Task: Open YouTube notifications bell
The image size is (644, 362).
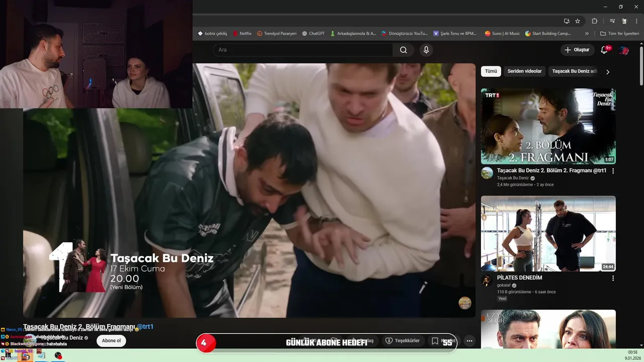Action: [x=605, y=50]
